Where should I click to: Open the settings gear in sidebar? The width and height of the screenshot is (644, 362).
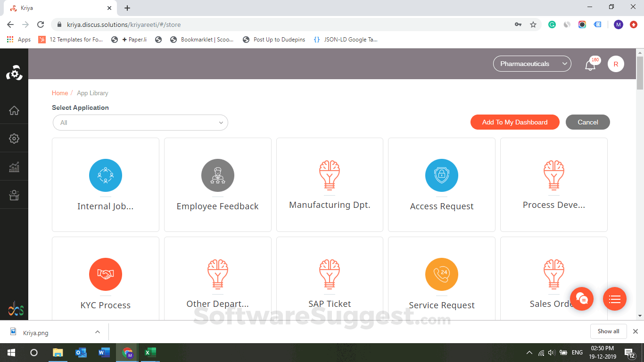click(x=14, y=139)
